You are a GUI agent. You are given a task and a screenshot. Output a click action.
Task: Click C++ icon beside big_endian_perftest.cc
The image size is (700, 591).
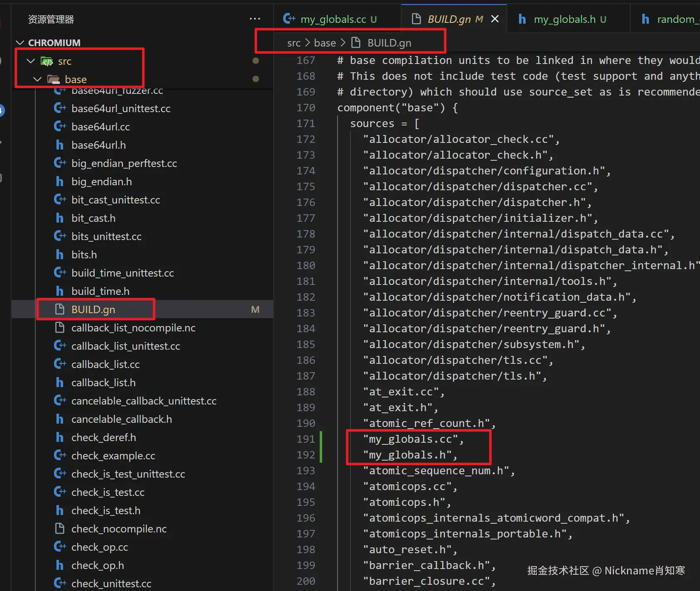60,163
